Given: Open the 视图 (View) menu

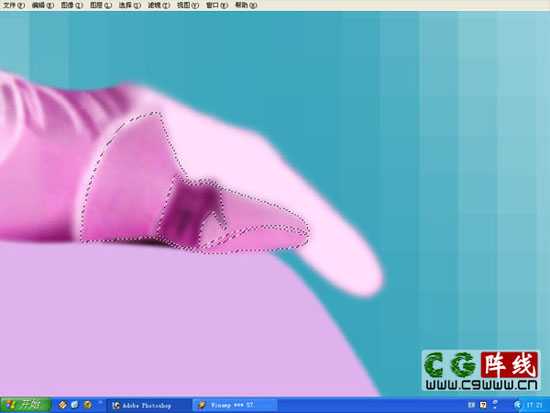Looking at the screenshot, I should 188,5.
